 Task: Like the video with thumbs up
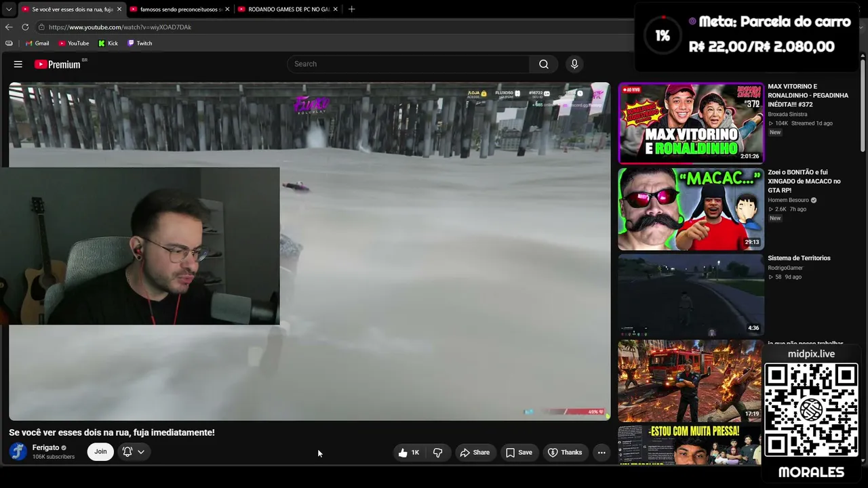[x=408, y=453]
